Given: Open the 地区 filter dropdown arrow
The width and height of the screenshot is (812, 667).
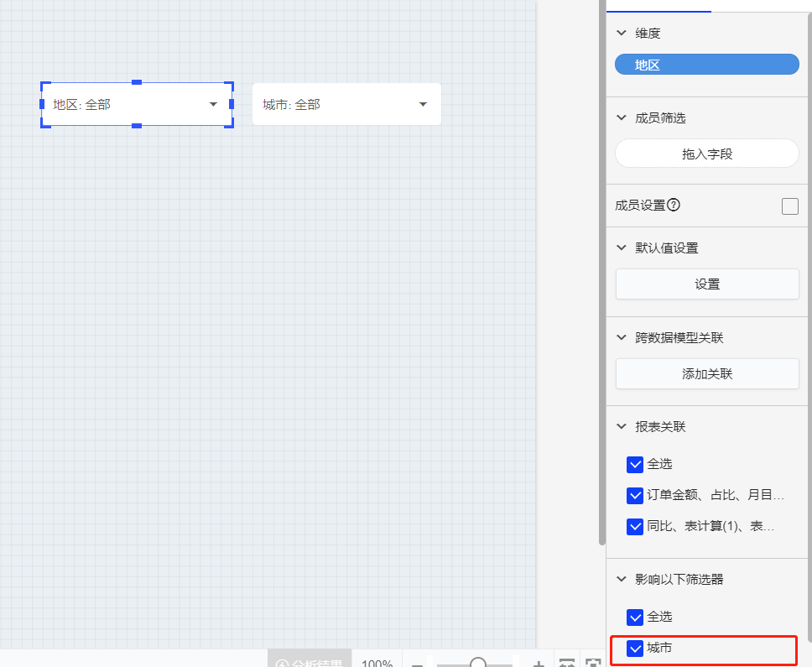Looking at the screenshot, I should [213, 104].
